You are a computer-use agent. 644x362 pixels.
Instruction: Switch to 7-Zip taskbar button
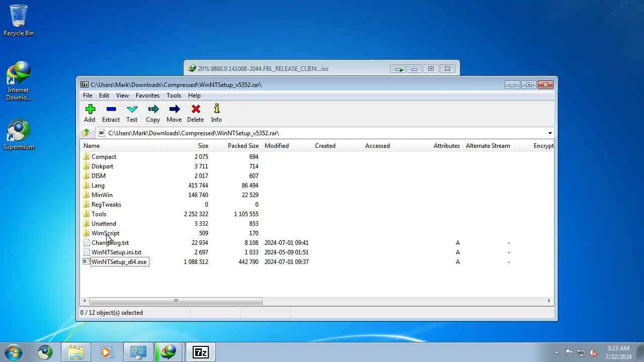(x=201, y=352)
